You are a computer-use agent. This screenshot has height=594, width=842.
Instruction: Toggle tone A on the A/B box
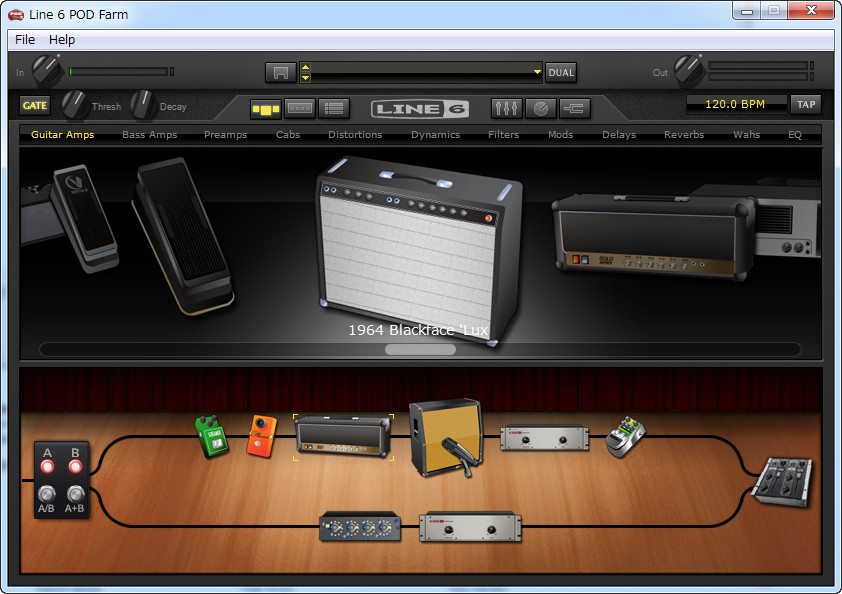(x=47, y=466)
